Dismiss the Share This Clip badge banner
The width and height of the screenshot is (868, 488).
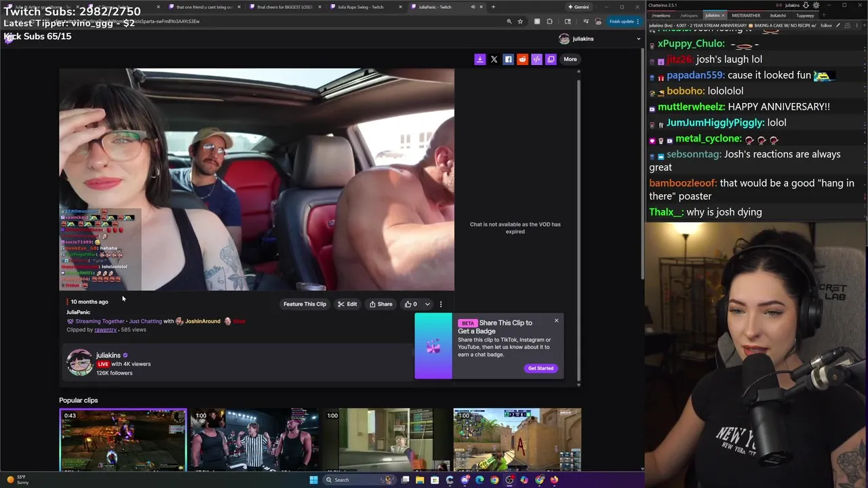tap(556, 321)
